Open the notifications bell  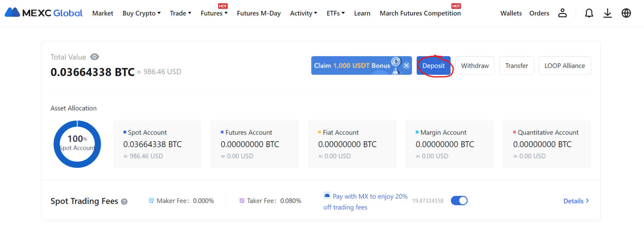[589, 13]
